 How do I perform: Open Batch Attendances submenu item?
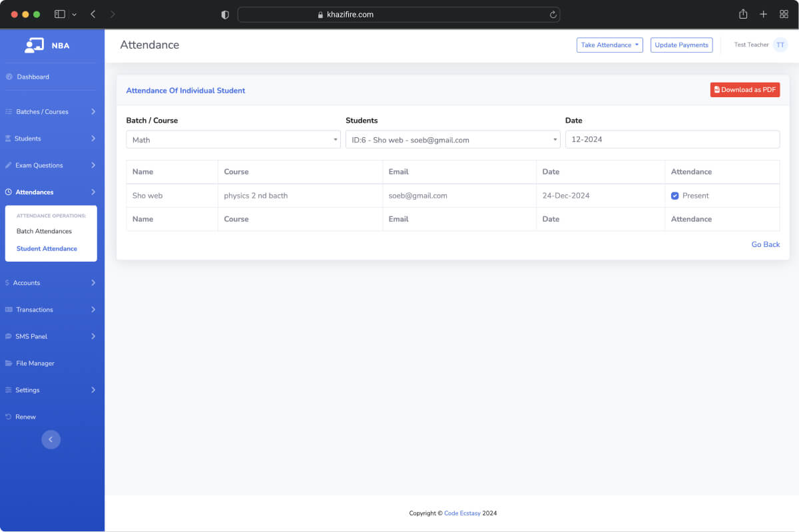[44, 231]
